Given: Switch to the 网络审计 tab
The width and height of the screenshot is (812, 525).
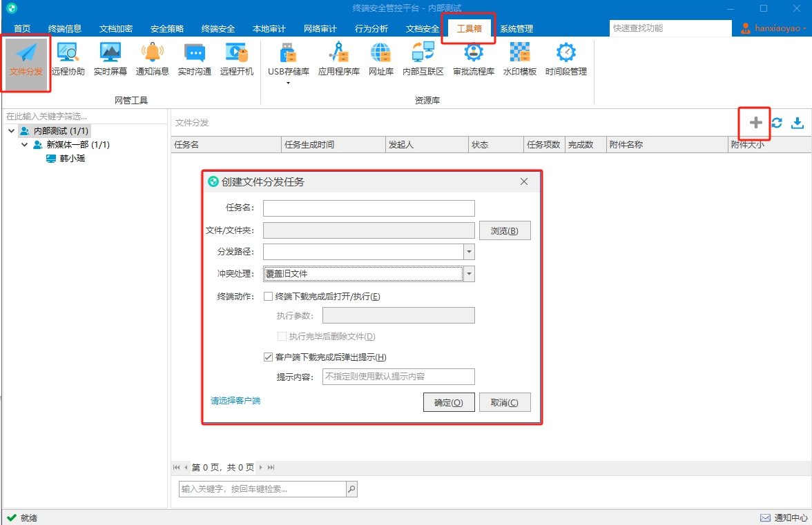Looking at the screenshot, I should click(320, 28).
